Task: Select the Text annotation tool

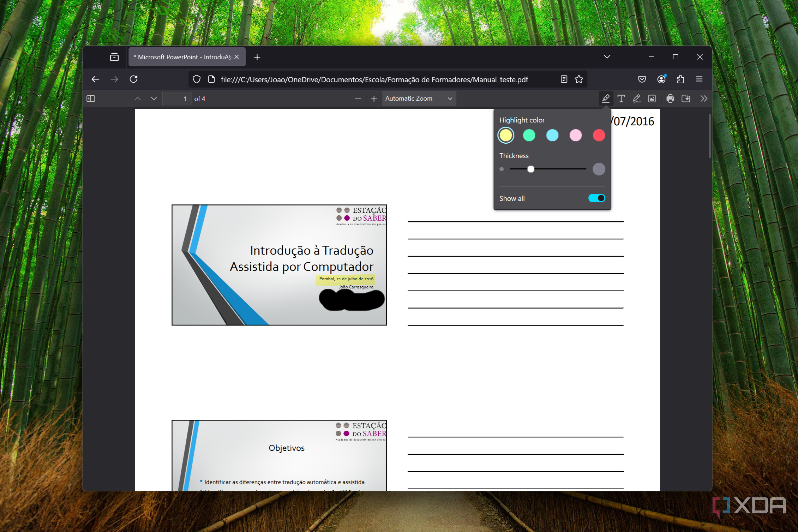Action: [x=621, y=98]
